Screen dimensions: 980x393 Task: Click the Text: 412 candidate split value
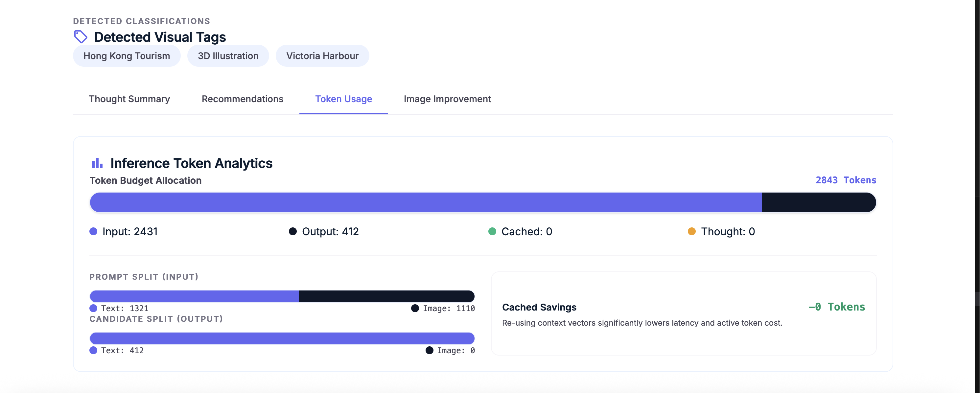(123, 351)
